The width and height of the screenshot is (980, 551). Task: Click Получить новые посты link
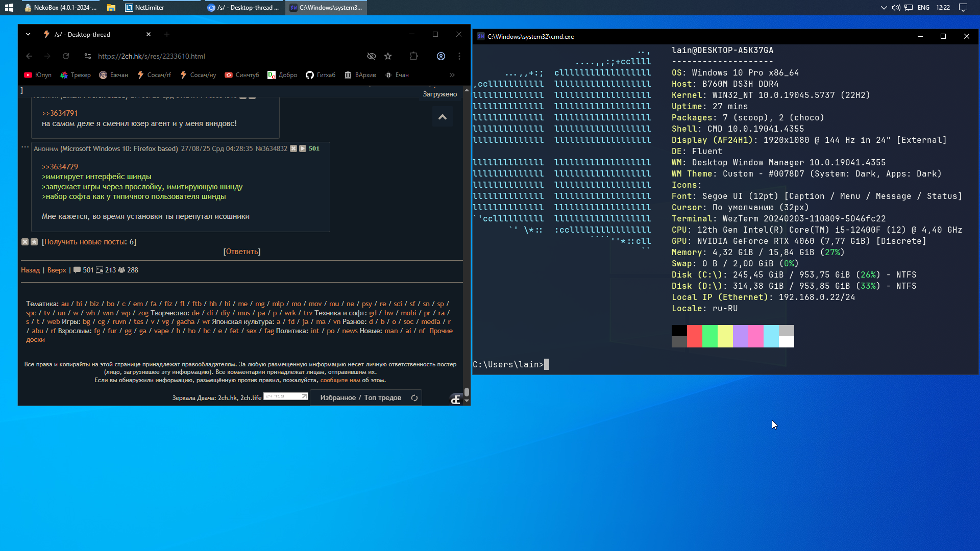85,242
